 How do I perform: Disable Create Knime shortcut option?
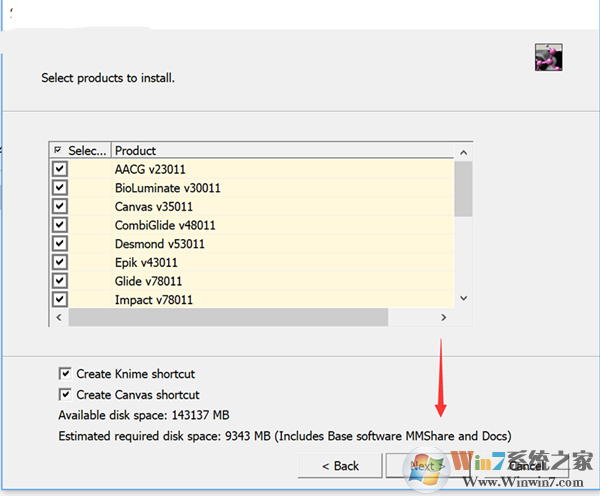coord(65,374)
